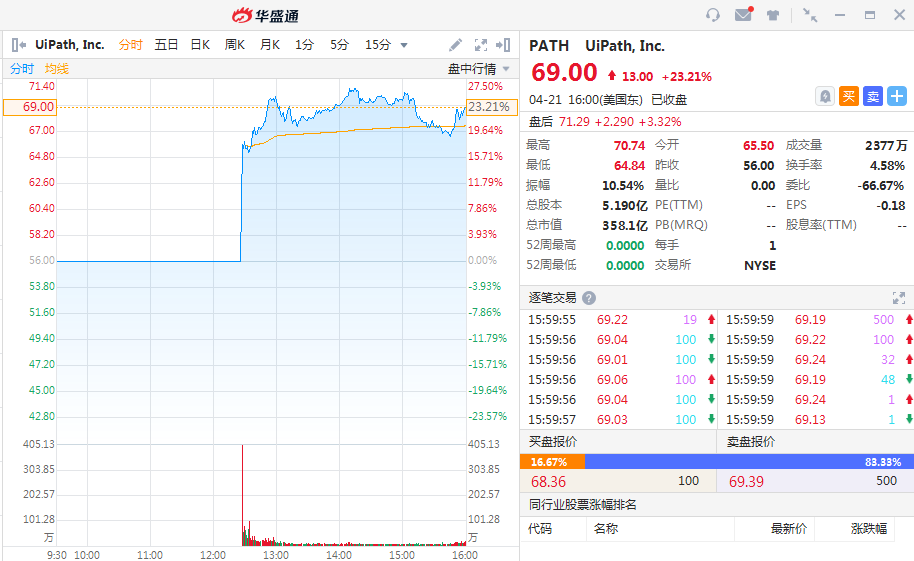
Task: Switch to 五日 chart tab
Action: (166, 45)
